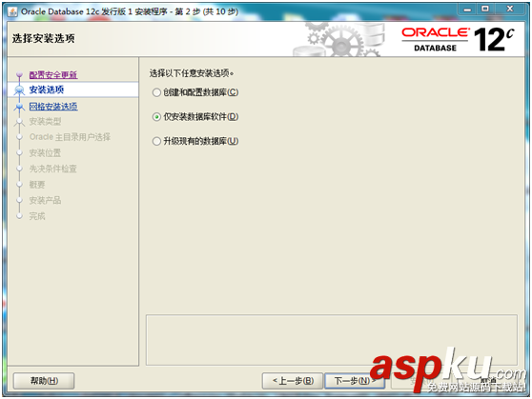Open the 网格安装选项 step link
The width and height of the screenshot is (532, 399).
point(53,107)
